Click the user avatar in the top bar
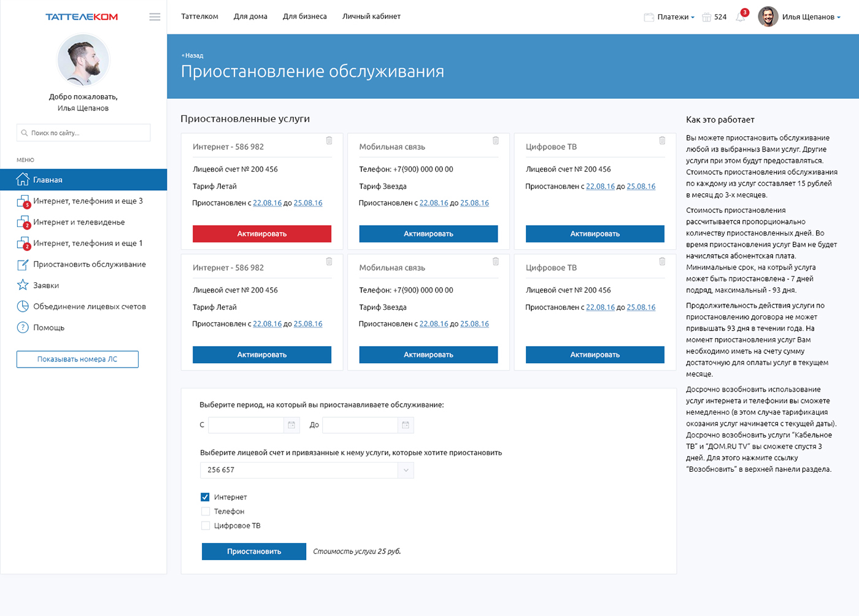 point(768,17)
